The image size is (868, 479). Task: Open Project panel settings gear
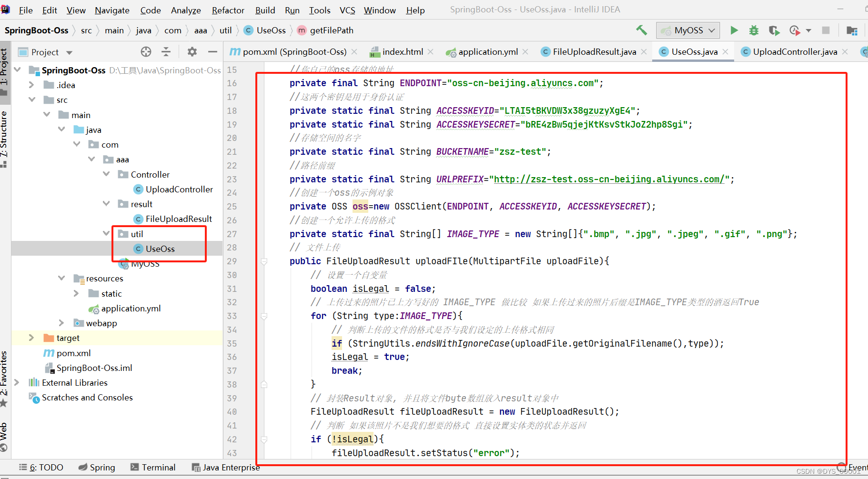click(192, 52)
